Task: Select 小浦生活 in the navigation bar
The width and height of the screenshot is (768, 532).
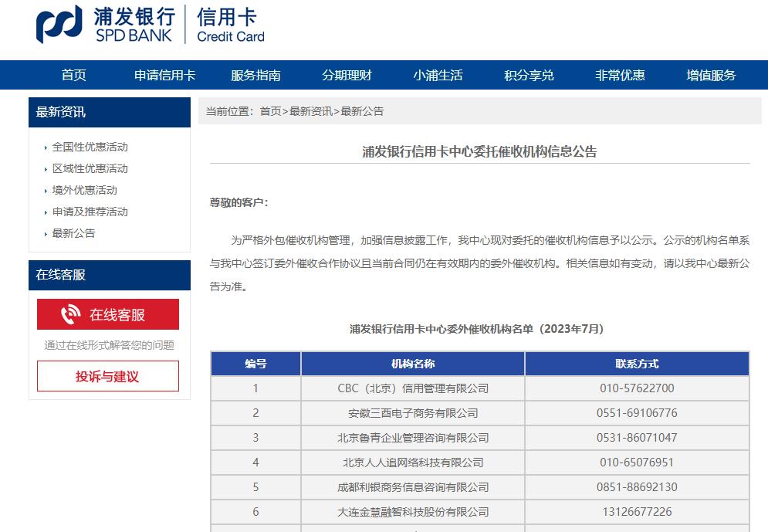Action: tap(437, 75)
